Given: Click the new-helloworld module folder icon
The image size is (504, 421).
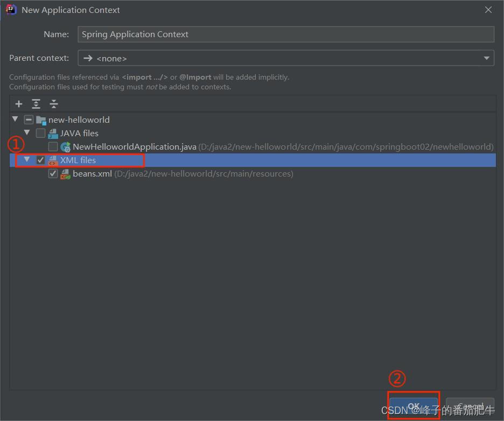Looking at the screenshot, I should (x=41, y=120).
